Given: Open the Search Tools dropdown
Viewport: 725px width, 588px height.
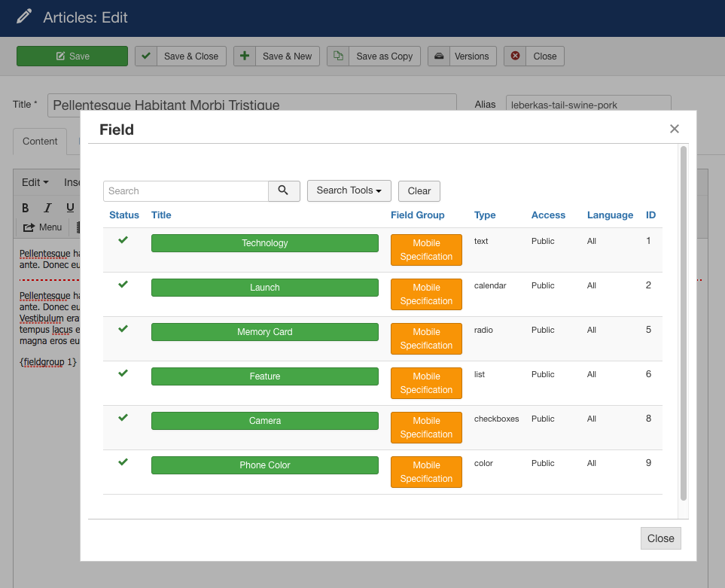Looking at the screenshot, I should (x=349, y=190).
